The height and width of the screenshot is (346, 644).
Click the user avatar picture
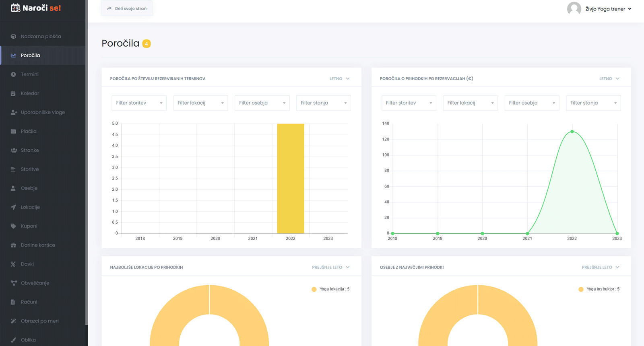click(x=574, y=8)
